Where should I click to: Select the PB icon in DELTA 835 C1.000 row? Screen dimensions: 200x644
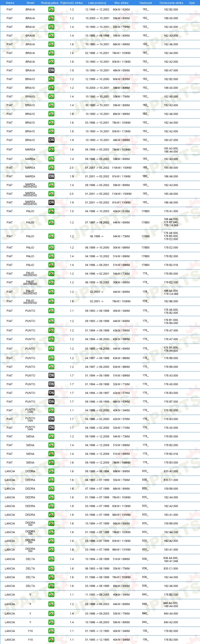tap(51, 568)
